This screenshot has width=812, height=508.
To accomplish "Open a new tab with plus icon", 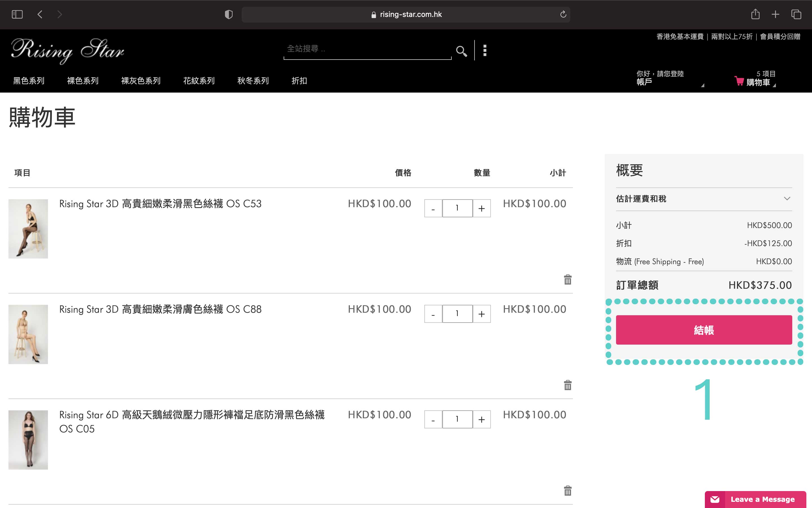I will point(775,14).
